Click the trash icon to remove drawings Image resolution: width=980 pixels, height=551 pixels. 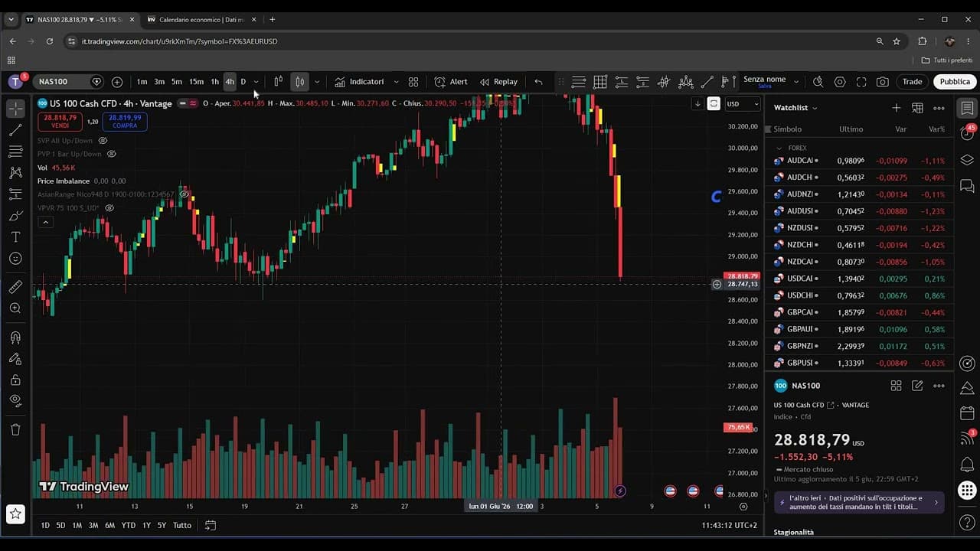[x=15, y=429]
